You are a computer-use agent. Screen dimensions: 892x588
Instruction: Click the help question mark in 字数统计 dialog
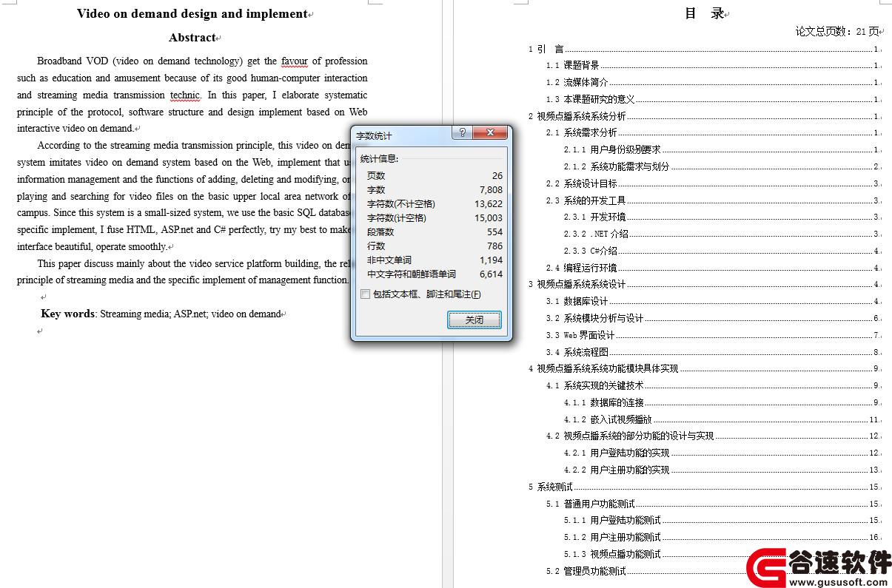[x=462, y=133]
